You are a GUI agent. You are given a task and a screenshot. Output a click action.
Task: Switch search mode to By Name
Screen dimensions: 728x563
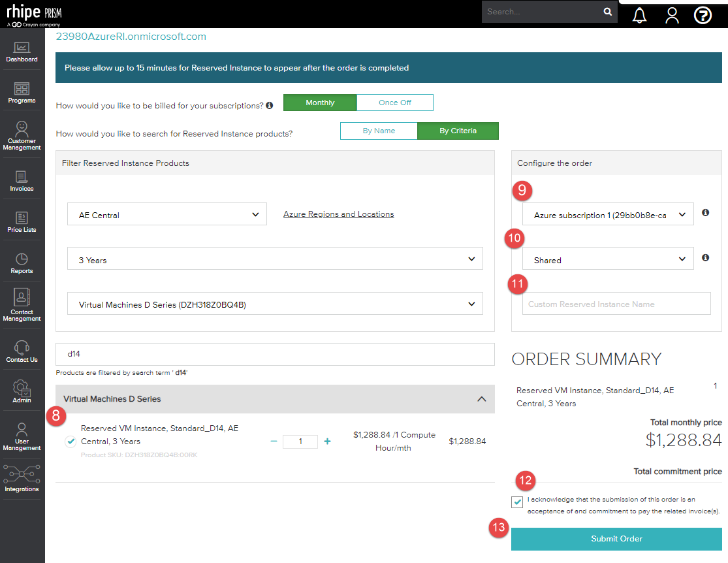point(379,131)
